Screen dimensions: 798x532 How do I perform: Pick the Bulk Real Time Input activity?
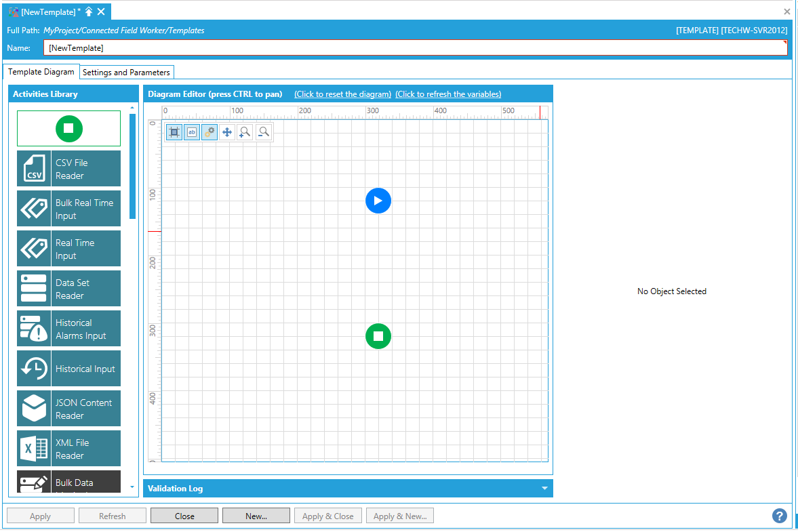pyautogui.click(x=68, y=209)
